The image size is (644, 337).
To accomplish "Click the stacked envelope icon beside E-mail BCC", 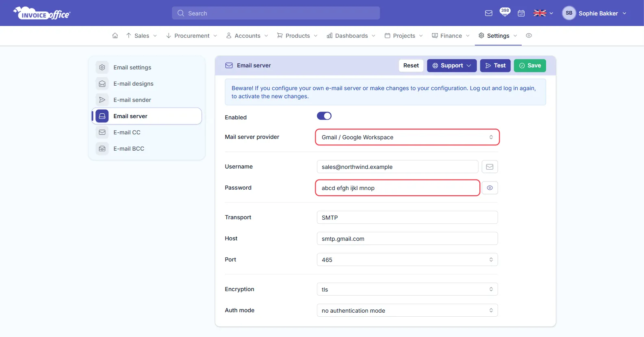I will click(102, 149).
